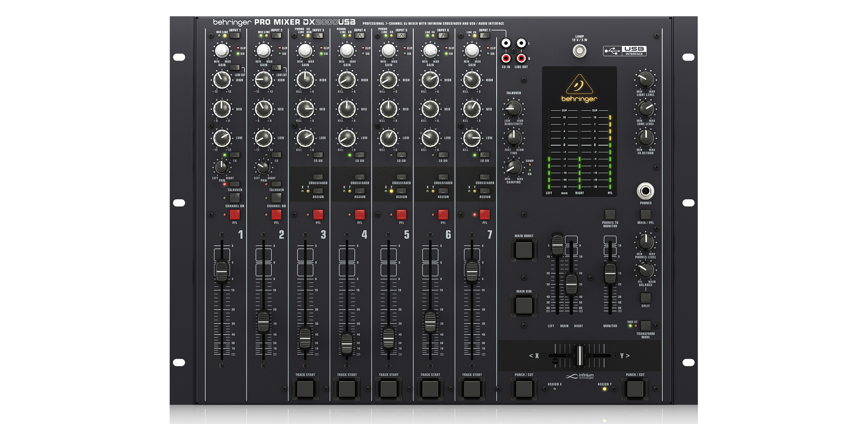Toggle the LOW CUT switch on channel 1
The image size is (868, 424).
point(234,68)
